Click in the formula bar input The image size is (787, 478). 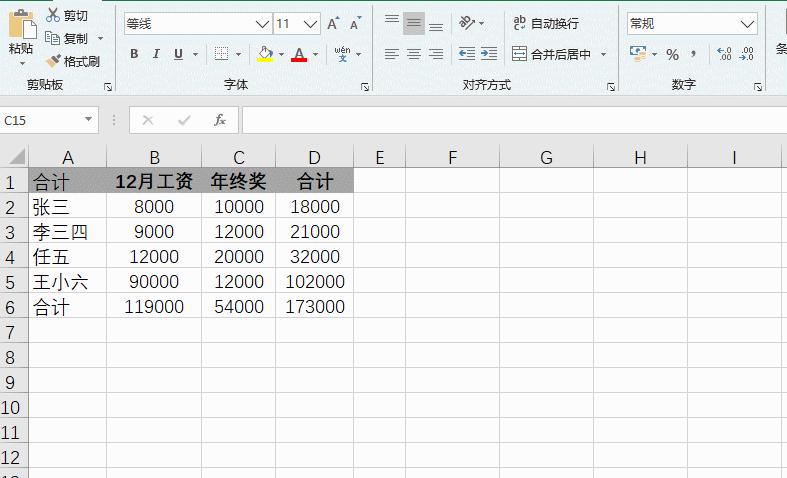pos(514,121)
